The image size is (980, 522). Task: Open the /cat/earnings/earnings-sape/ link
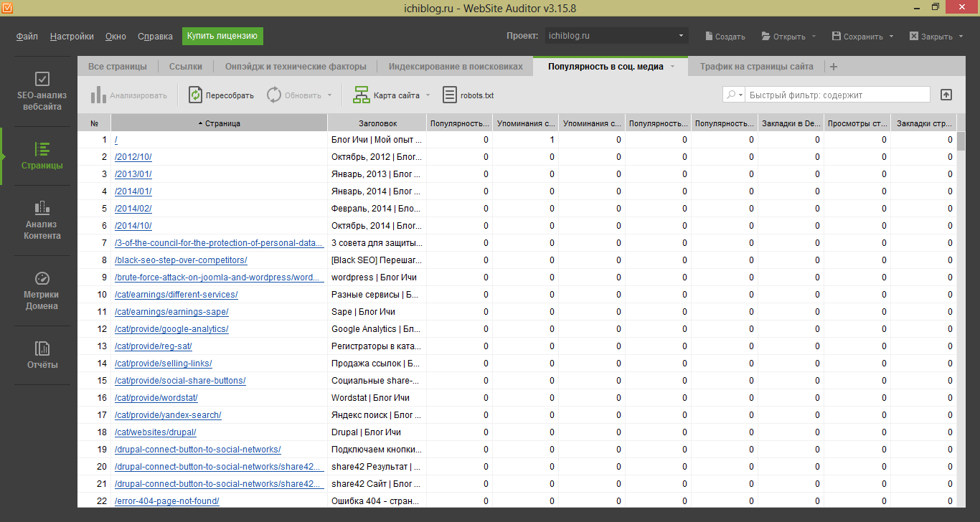pos(171,312)
